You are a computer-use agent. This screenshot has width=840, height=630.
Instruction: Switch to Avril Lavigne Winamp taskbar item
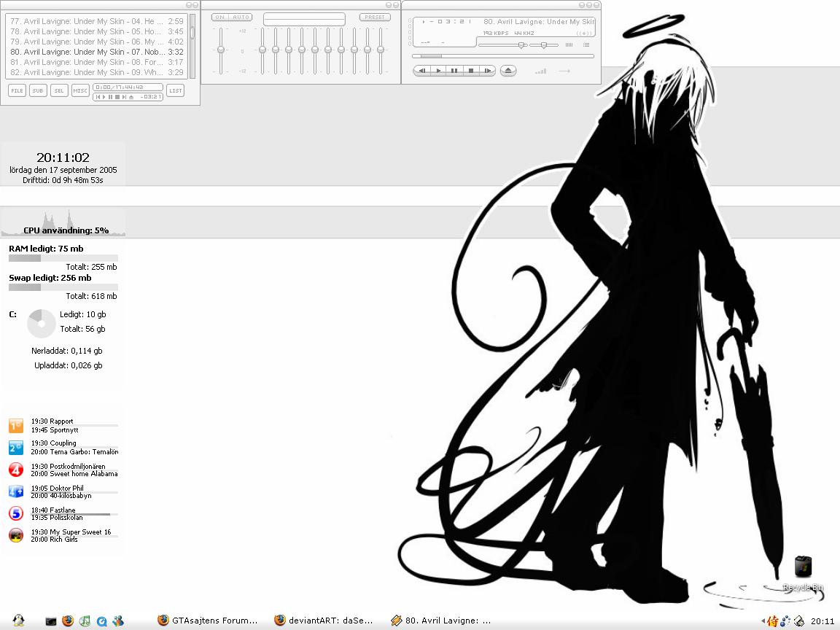(x=441, y=621)
